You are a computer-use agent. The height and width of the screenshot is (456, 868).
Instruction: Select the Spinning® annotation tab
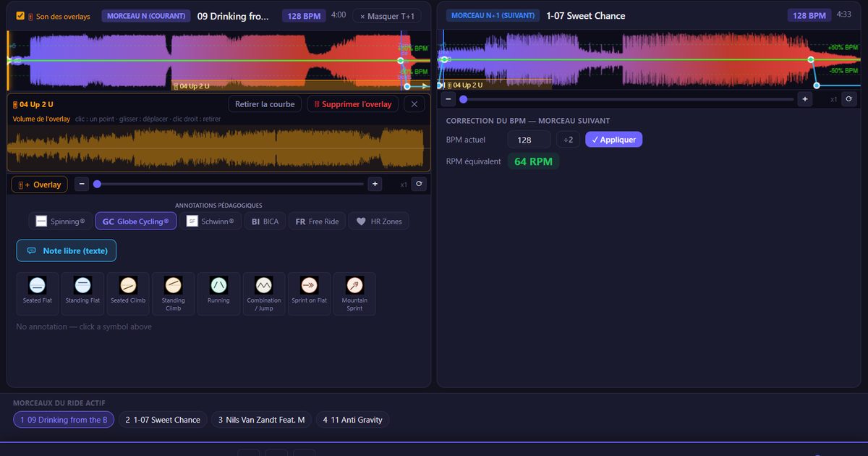tap(60, 221)
